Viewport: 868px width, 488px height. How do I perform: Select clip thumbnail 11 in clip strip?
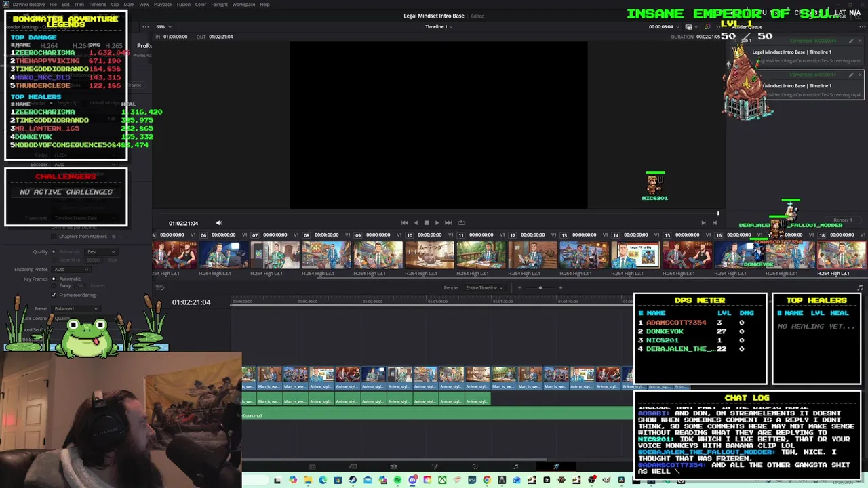pyautogui.click(x=481, y=256)
